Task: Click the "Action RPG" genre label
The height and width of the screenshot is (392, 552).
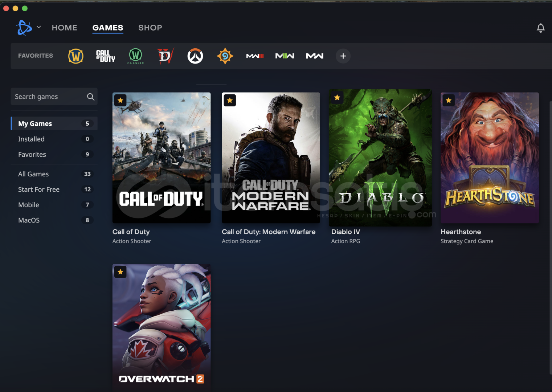Action: (346, 241)
